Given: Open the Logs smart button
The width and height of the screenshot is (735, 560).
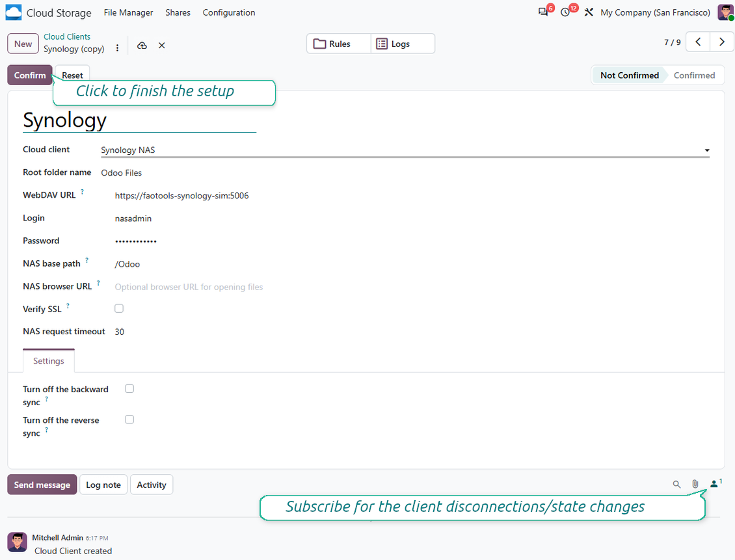Looking at the screenshot, I should click(x=403, y=44).
